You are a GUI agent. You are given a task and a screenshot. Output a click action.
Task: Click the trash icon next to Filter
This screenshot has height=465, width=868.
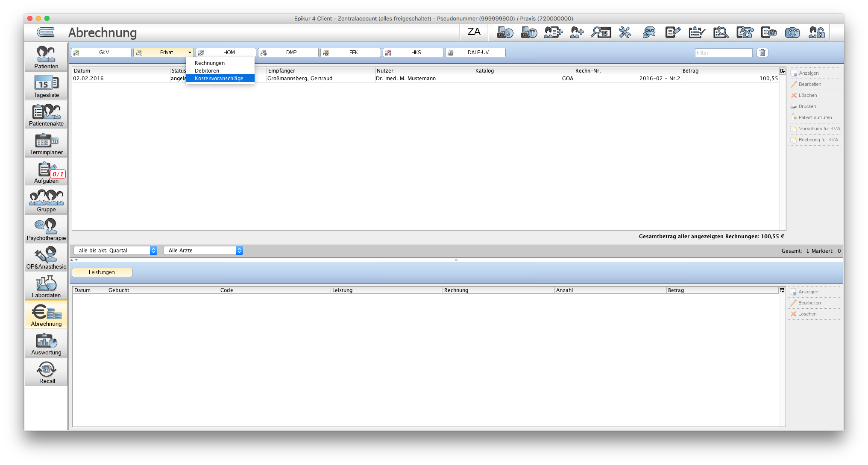click(762, 53)
